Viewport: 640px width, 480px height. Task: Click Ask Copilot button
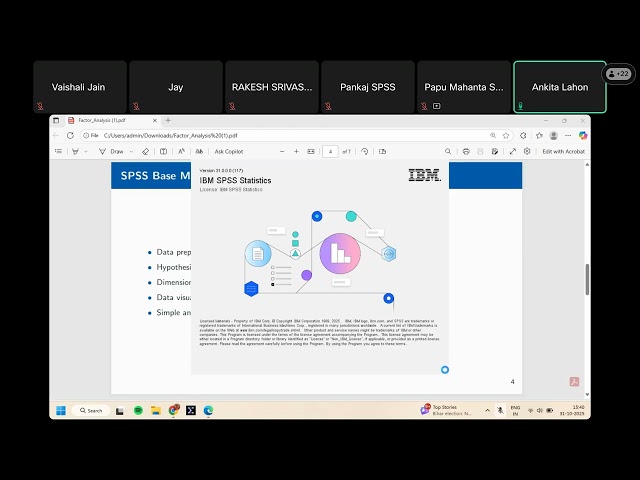click(229, 151)
